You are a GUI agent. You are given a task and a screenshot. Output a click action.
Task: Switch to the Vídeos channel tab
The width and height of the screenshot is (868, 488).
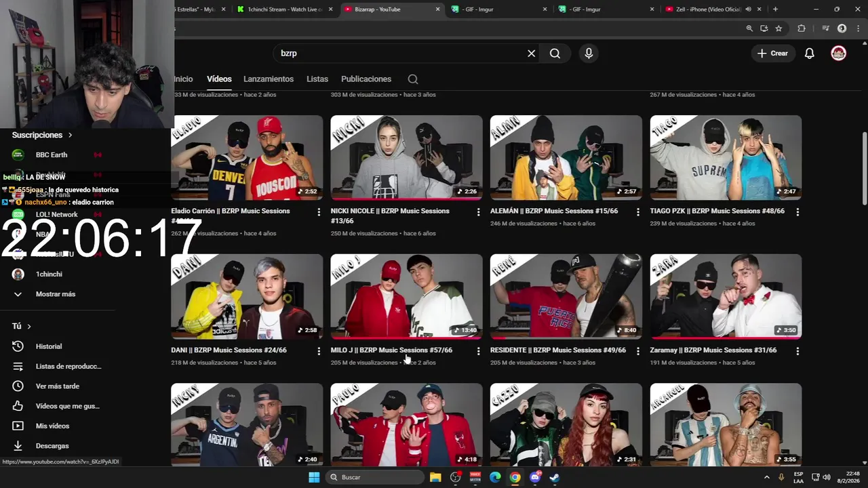[219, 79]
